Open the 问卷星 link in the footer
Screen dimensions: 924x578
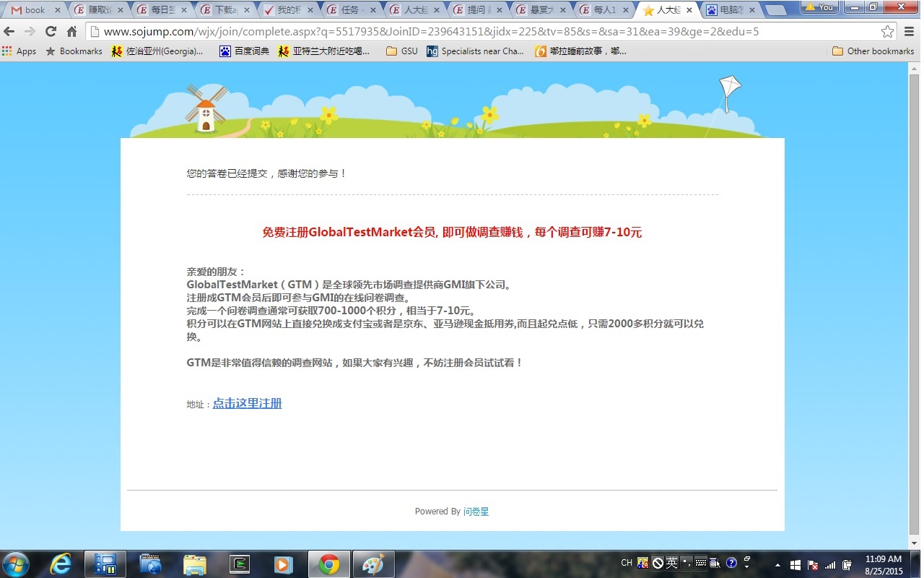coord(476,512)
